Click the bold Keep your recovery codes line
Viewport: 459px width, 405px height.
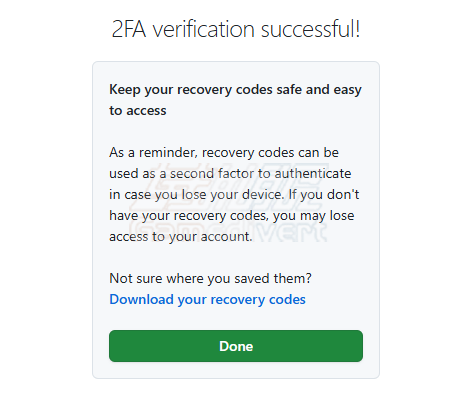tap(235, 90)
